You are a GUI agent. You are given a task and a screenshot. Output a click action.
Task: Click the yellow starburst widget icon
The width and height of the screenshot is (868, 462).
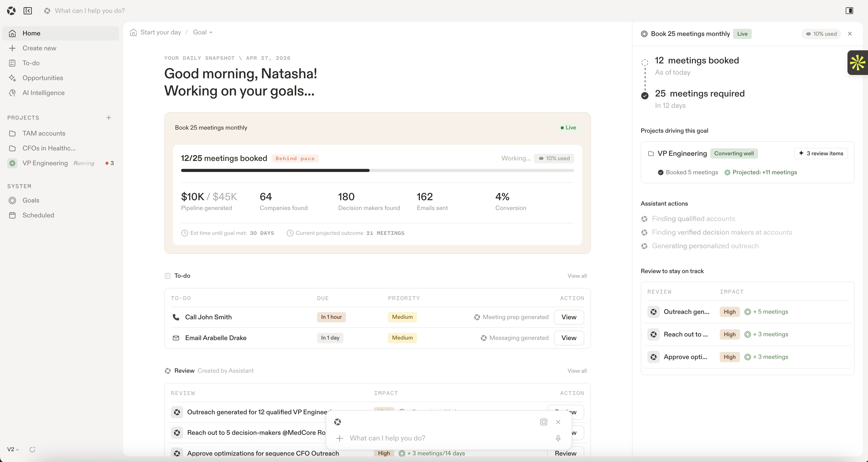tap(857, 63)
